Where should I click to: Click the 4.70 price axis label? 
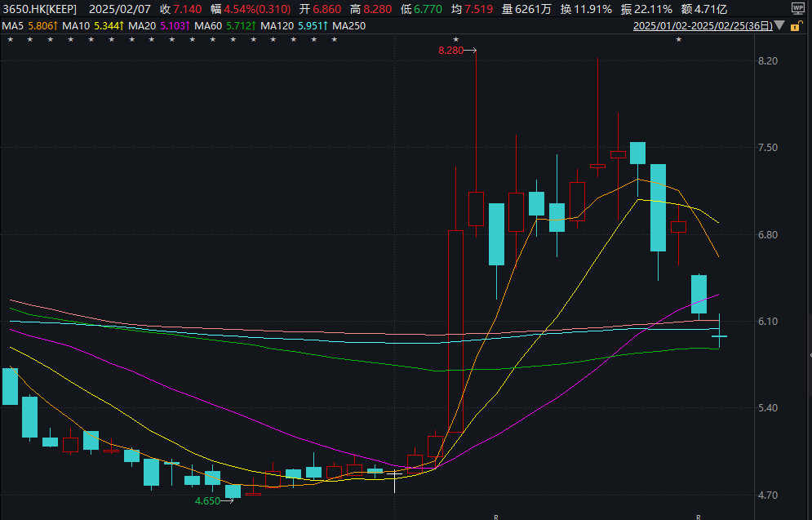click(767, 495)
